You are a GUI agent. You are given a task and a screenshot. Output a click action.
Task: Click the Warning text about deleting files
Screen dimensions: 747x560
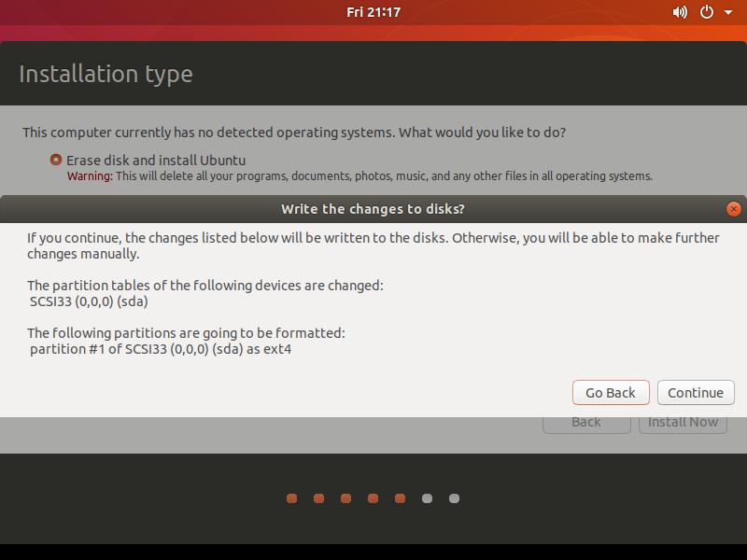(x=359, y=176)
